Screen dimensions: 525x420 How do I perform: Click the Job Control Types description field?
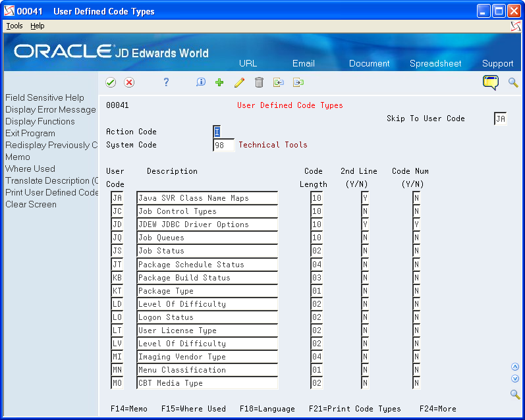point(207,211)
